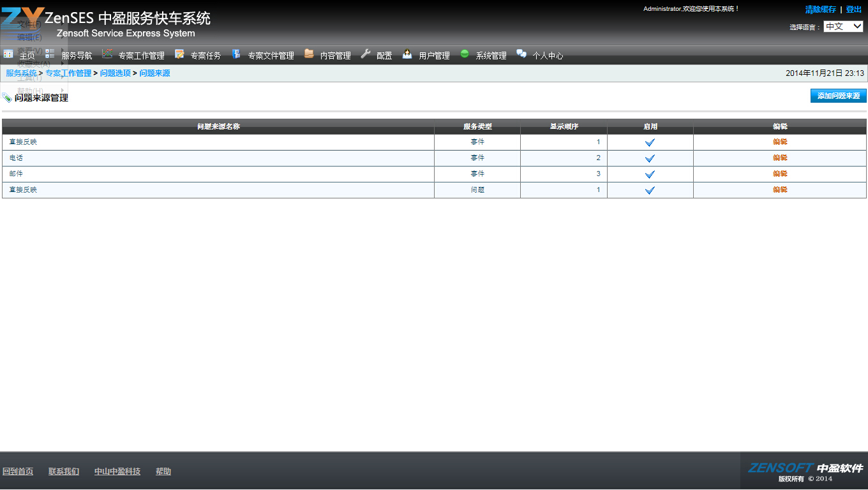Click the 内容管理 folder icon

pos(309,54)
